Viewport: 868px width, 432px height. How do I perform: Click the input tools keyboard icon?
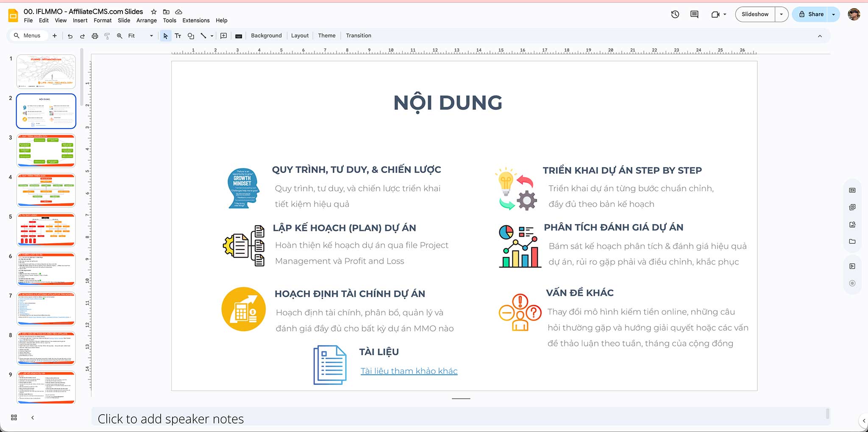(239, 36)
